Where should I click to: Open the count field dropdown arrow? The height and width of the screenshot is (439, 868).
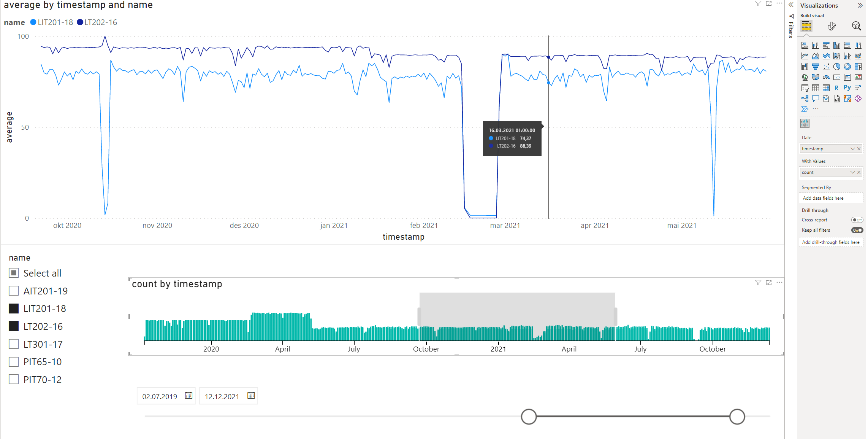852,172
